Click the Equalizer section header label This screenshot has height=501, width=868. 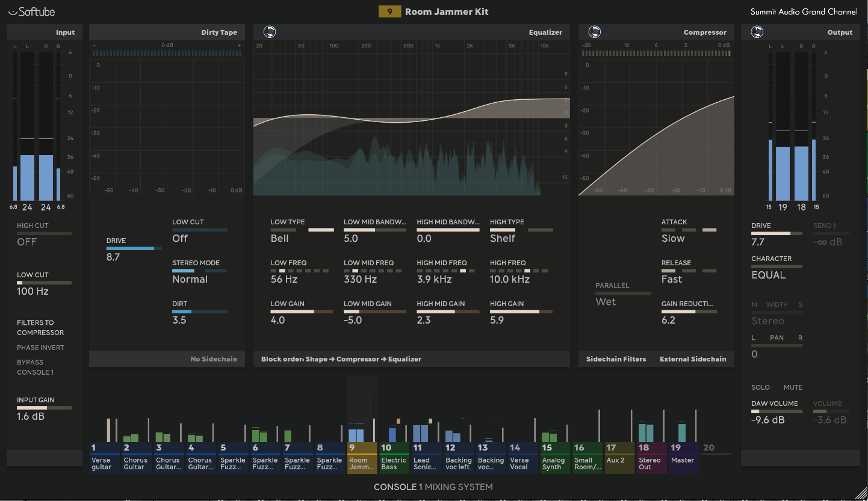pyautogui.click(x=545, y=32)
